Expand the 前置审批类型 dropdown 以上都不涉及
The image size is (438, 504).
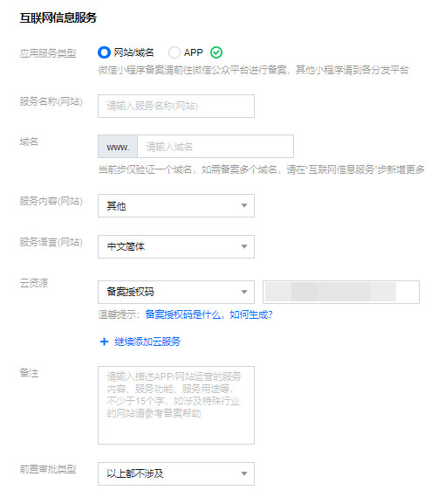pyautogui.click(x=176, y=473)
